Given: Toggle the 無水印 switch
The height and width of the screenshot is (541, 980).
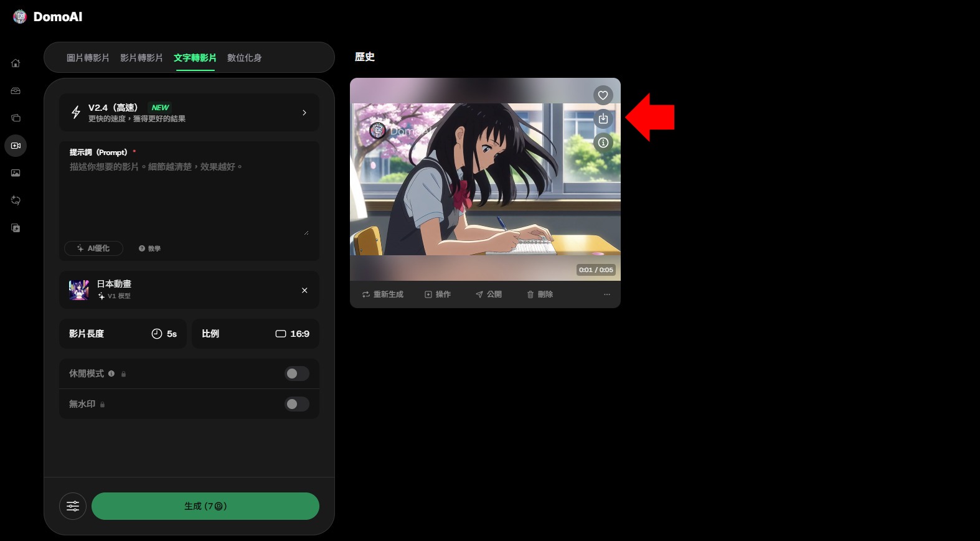Looking at the screenshot, I should (296, 404).
